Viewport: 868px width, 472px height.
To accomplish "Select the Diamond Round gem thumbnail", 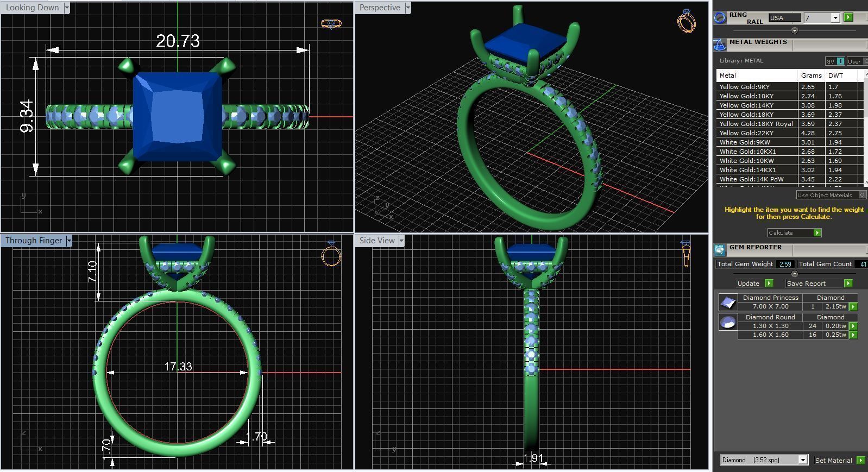I will tap(727, 322).
